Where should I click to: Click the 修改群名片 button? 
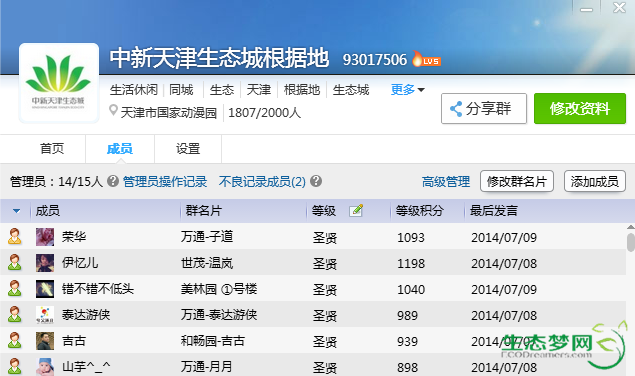[517, 181]
